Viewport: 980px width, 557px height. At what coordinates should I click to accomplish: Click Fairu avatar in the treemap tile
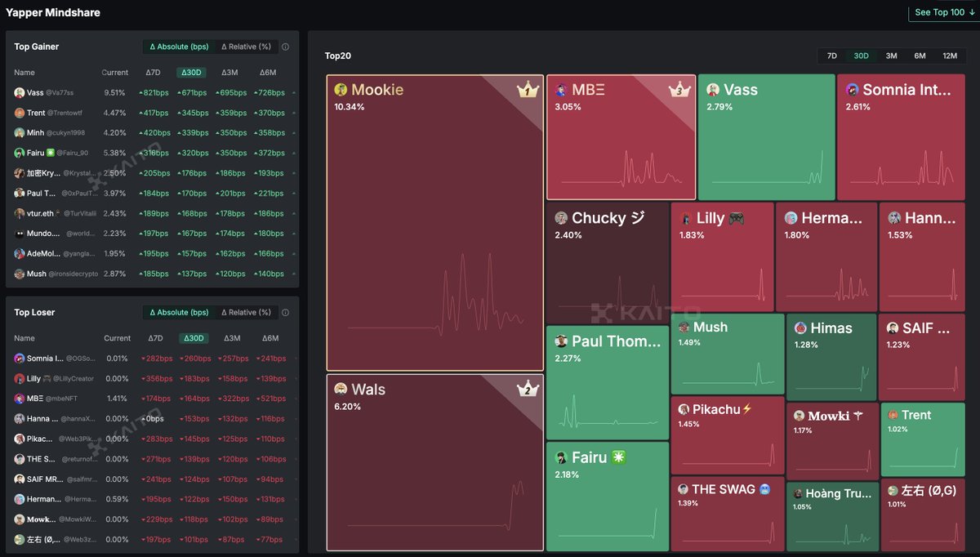pyautogui.click(x=561, y=457)
